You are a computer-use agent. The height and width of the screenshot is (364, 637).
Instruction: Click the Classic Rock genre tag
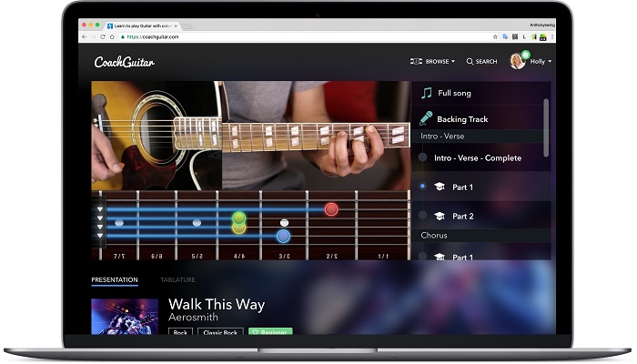(x=220, y=333)
